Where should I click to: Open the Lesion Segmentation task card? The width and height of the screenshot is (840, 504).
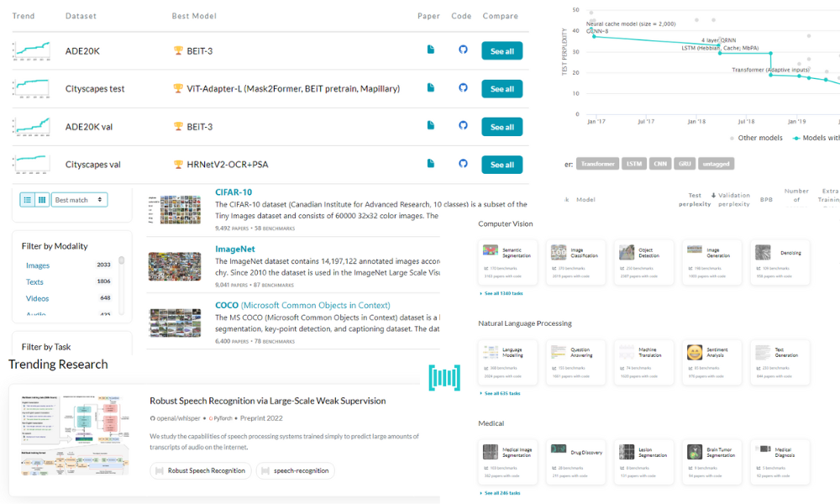point(644,462)
